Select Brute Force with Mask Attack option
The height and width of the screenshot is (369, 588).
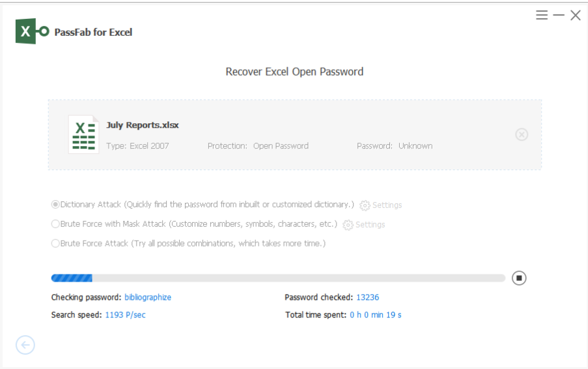click(55, 224)
